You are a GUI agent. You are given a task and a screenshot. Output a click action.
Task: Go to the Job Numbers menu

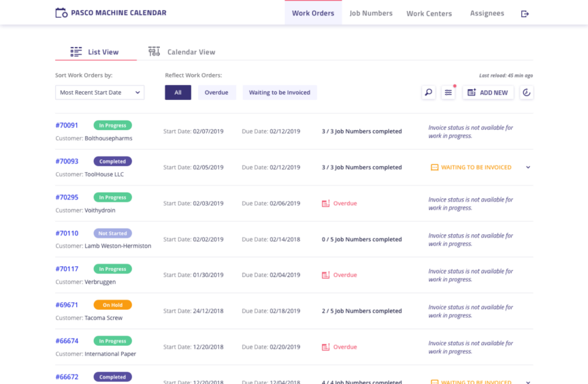pos(371,13)
